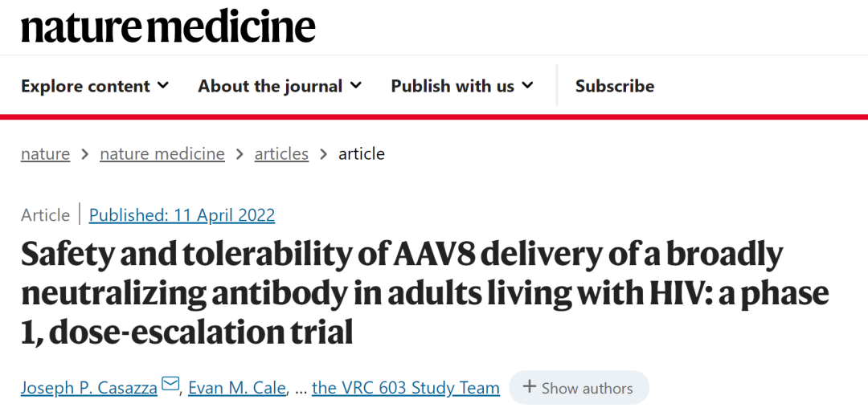The width and height of the screenshot is (868, 416).
Task: Open the About the journal dropdown arrow
Action: point(356,85)
